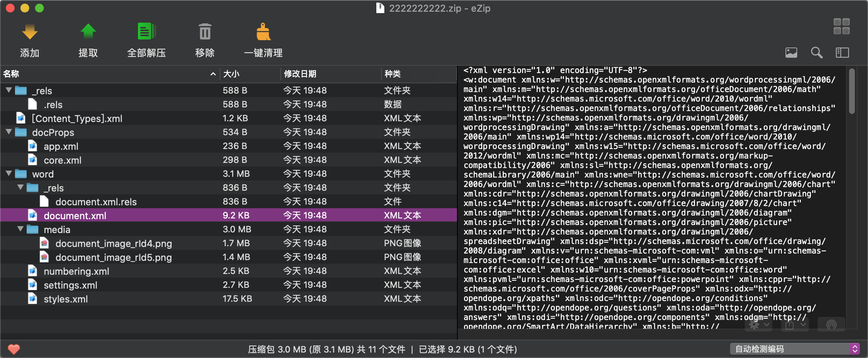Toggle the preview sidebar panel icon

(x=842, y=53)
